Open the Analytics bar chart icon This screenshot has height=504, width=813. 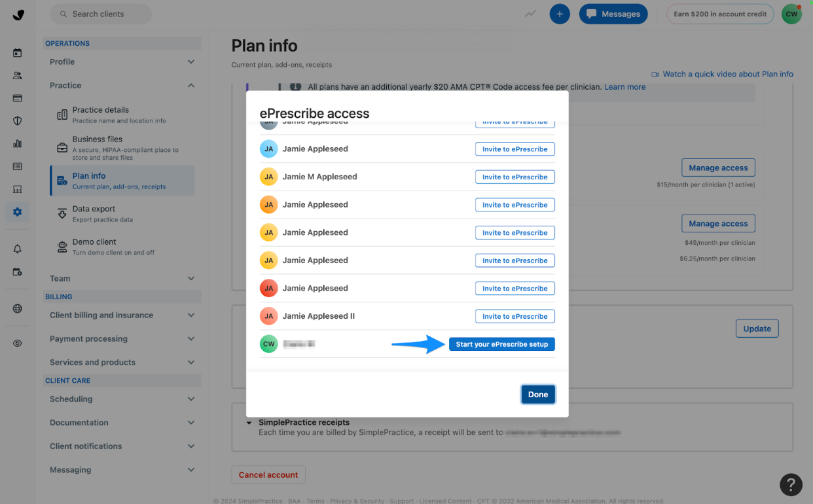pyautogui.click(x=17, y=143)
